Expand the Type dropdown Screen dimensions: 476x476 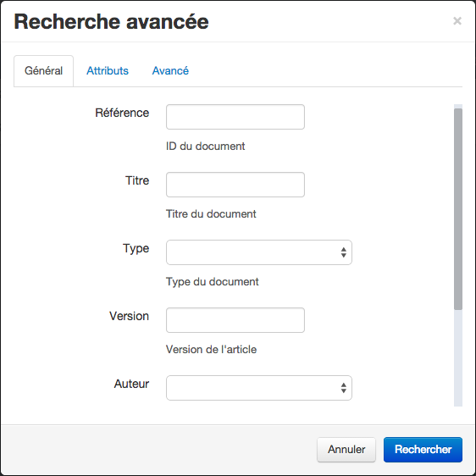click(259, 252)
